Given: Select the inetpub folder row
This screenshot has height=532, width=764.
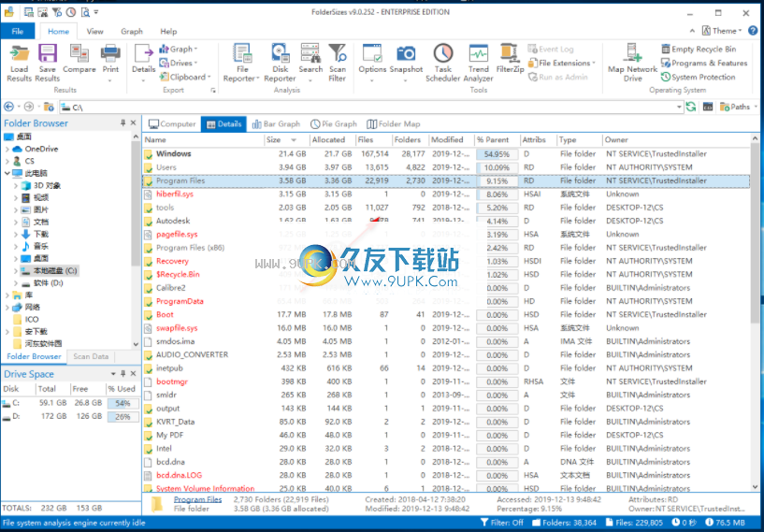Looking at the screenshot, I should click(446, 368).
